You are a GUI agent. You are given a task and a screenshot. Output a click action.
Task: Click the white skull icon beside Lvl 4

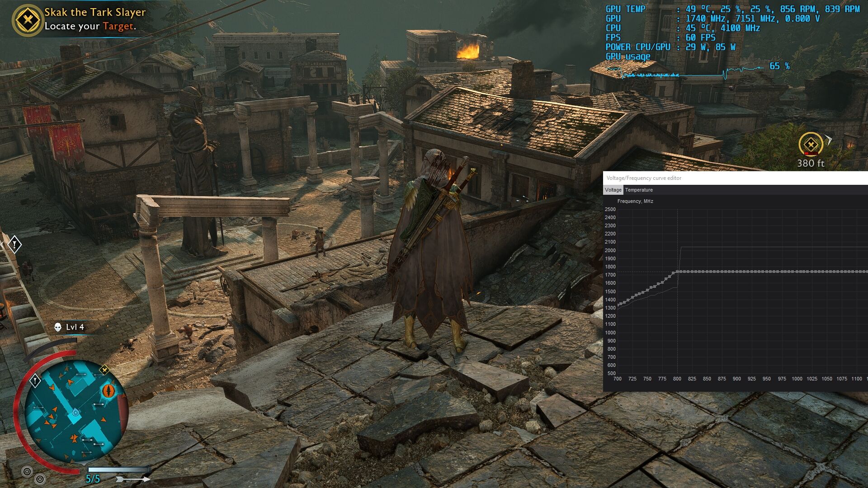[x=58, y=327]
